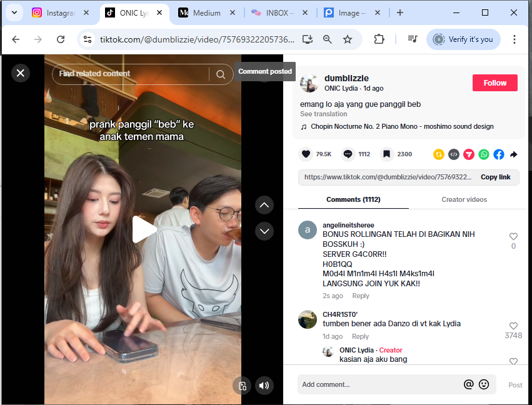Open a new browser tab

pos(400,12)
